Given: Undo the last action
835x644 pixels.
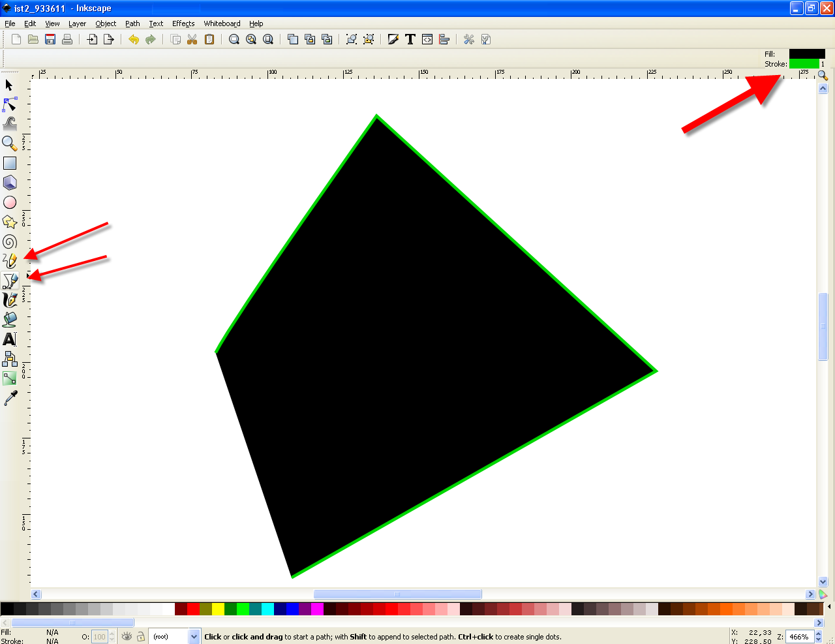Looking at the screenshot, I should point(133,39).
